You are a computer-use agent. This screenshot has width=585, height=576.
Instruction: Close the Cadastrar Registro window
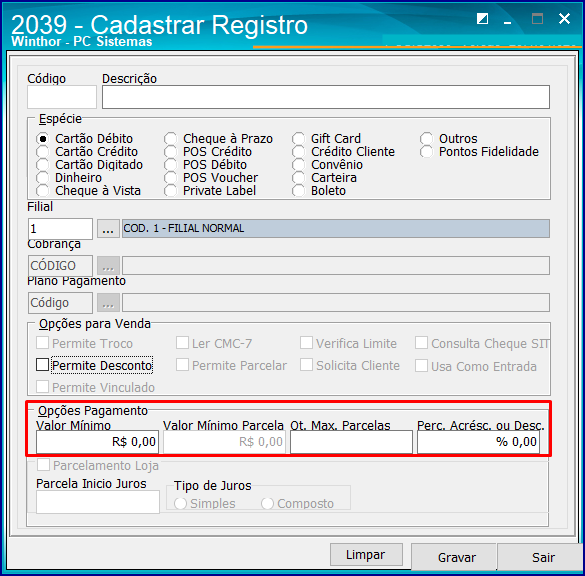click(x=564, y=18)
